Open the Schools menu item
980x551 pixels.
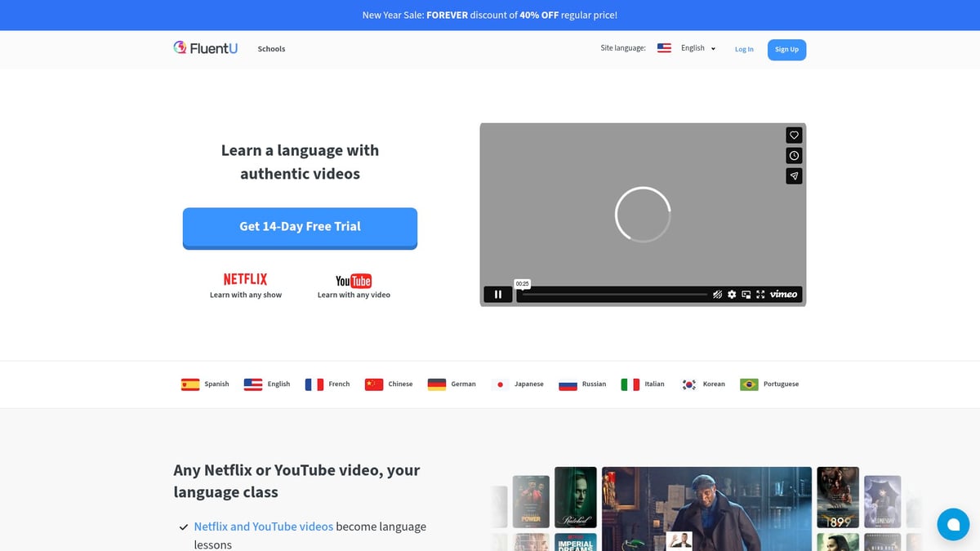click(271, 49)
